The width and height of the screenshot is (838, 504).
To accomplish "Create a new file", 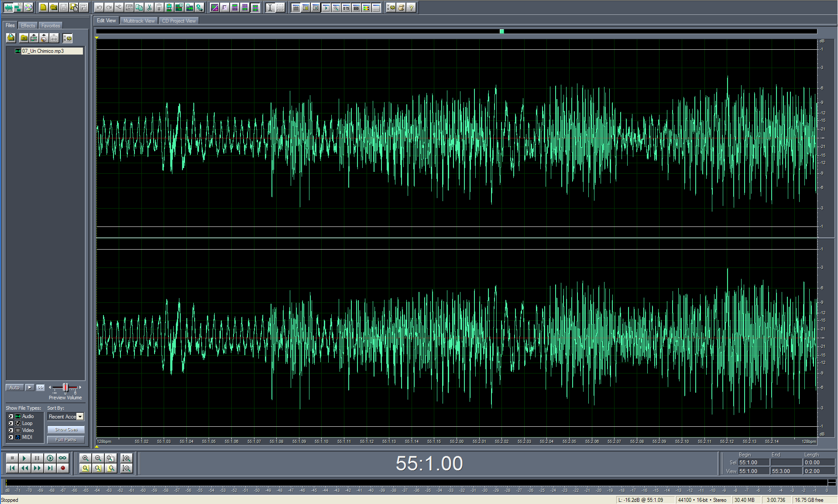I will [x=43, y=7].
